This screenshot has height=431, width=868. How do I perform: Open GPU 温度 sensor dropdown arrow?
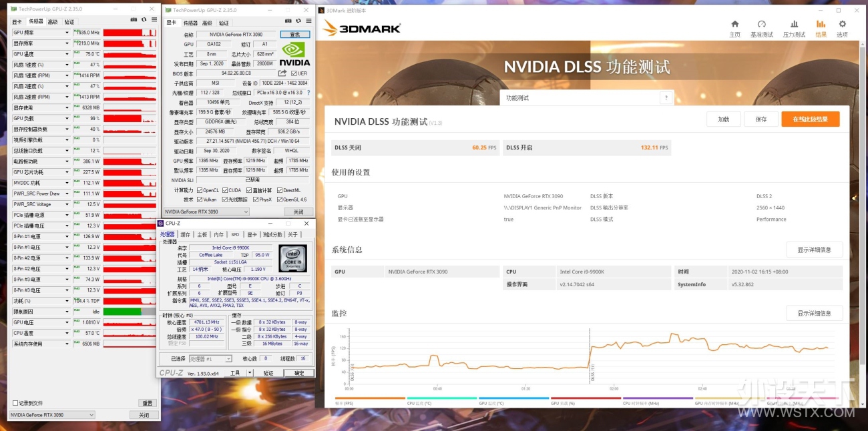click(67, 54)
